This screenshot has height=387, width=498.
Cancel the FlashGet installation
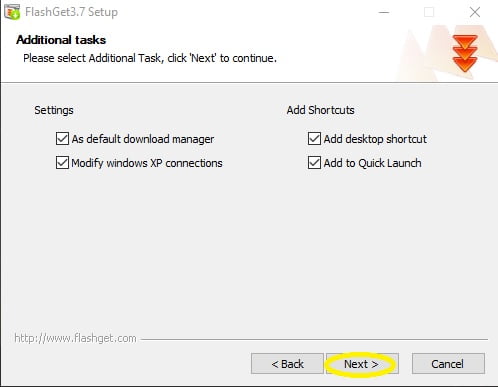[x=448, y=364]
